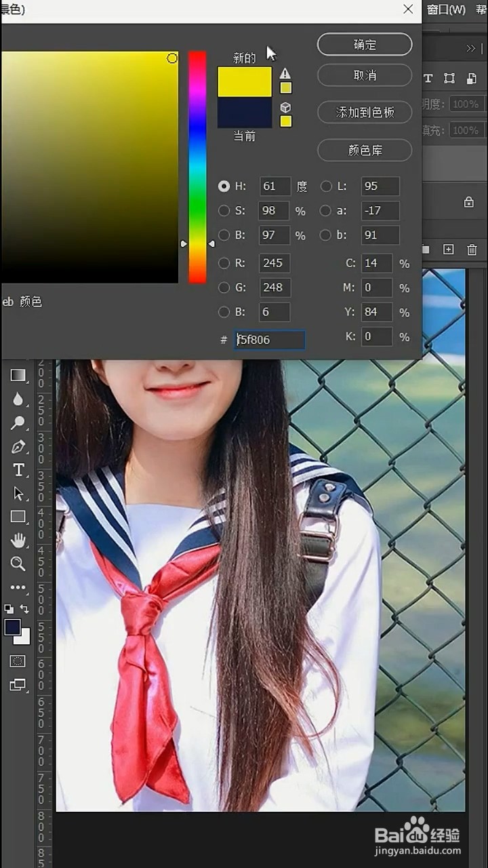
Task: Select the Dodge tool
Action: pyautogui.click(x=18, y=422)
